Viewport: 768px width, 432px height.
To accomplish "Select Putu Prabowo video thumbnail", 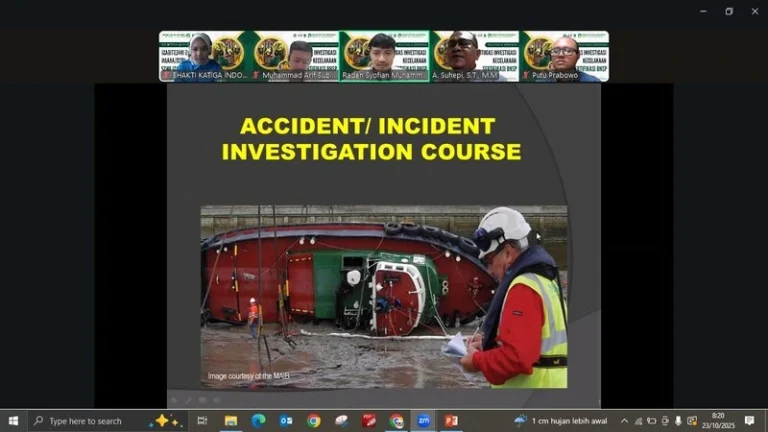I will coord(565,56).
